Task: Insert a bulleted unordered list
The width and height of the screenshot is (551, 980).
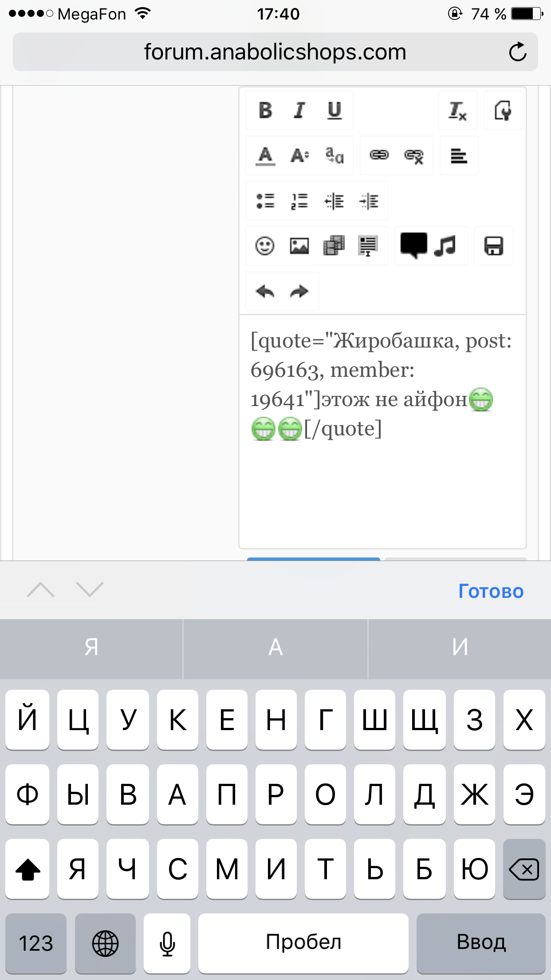Action: (x=265, y=201)
